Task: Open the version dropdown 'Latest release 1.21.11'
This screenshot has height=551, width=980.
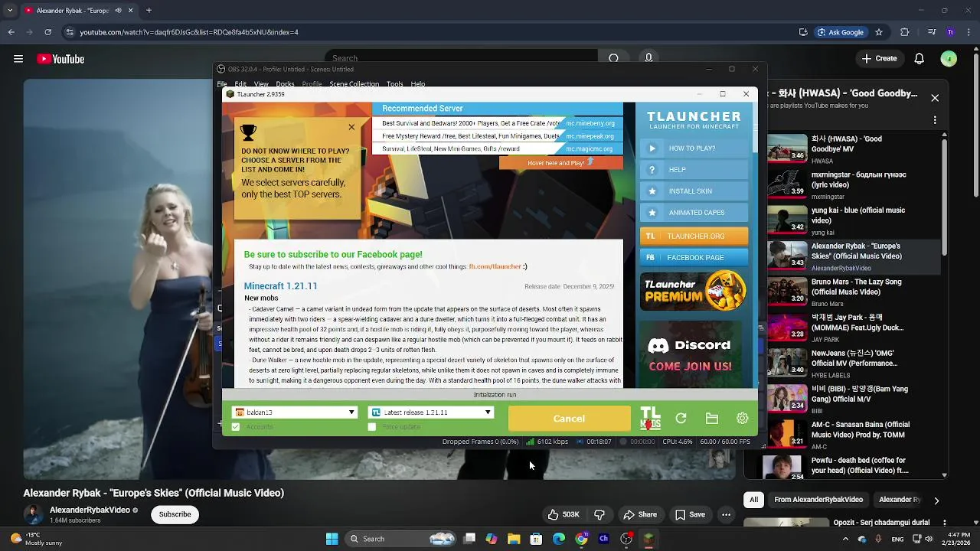Action: pyautogui.click(x=431, y=412)
